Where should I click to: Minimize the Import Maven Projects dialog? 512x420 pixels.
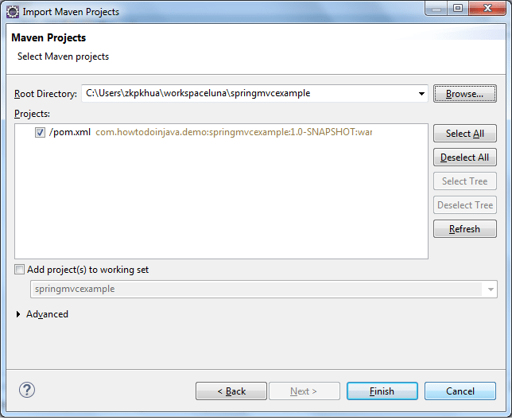(436, 8)
